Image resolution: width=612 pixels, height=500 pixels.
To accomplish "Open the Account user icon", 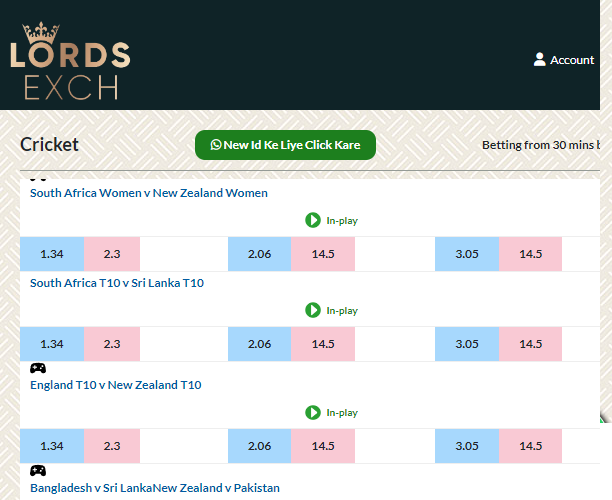I will [539, 59].
